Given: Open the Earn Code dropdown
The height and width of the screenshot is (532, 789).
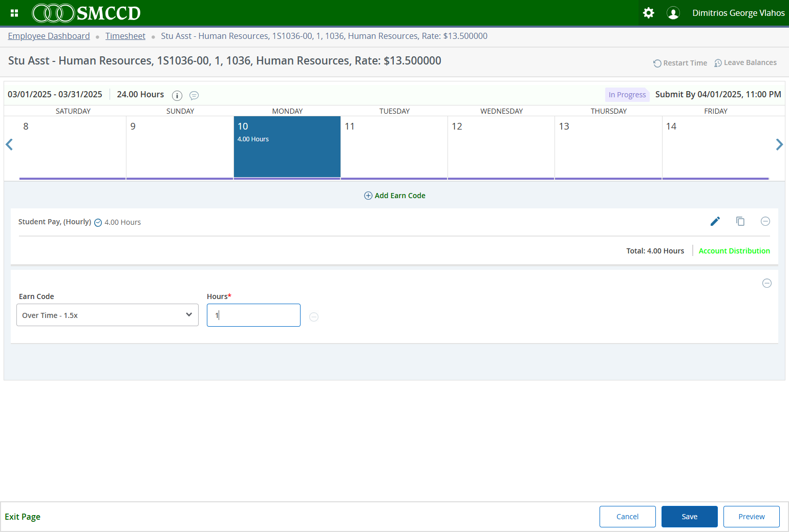Looking at the screenshot, I should click(108, 315).
